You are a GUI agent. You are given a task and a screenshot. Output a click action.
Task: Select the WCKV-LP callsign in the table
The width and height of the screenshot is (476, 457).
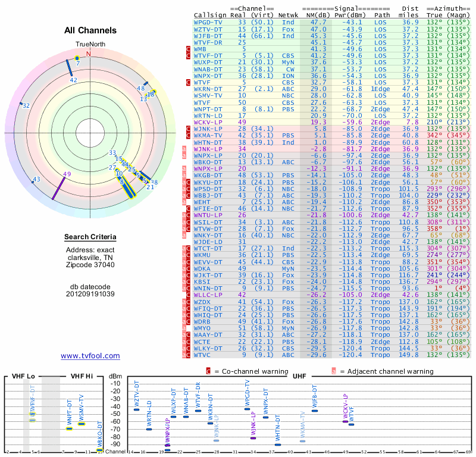pos(208,122)
